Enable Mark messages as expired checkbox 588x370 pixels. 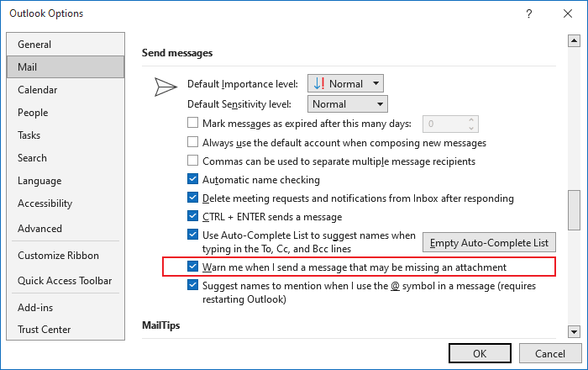(x=192, y=123)
